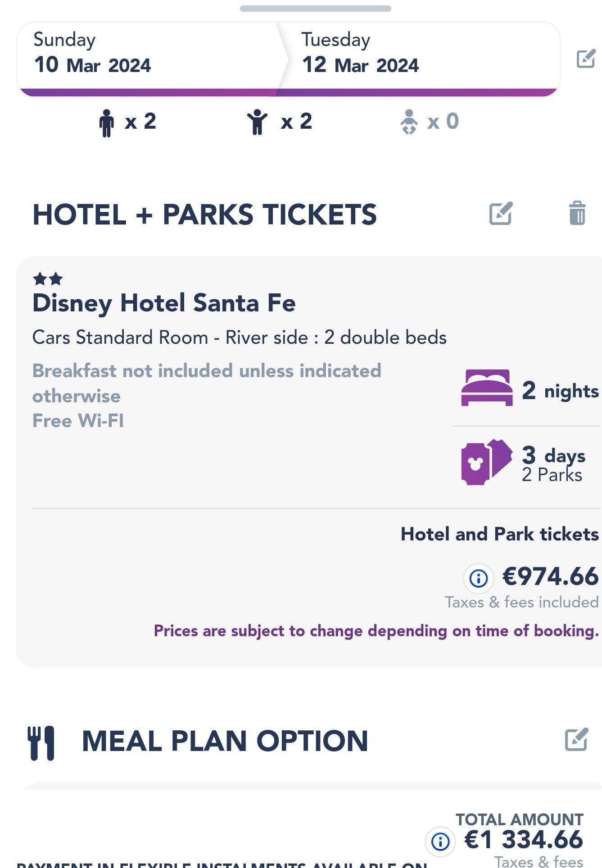Tap the infant guest count icon
Viewport: 602px width, 868px height.
(409, 122)
